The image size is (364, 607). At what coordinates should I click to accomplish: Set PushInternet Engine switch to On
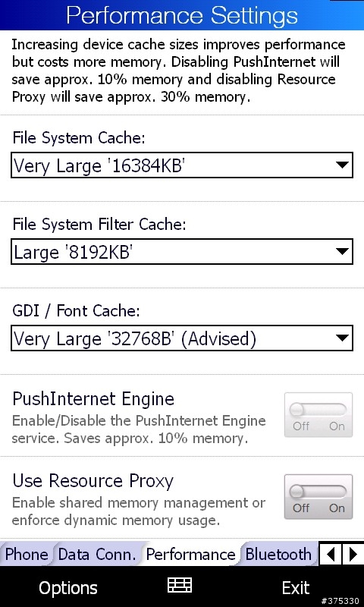[337, 426]
